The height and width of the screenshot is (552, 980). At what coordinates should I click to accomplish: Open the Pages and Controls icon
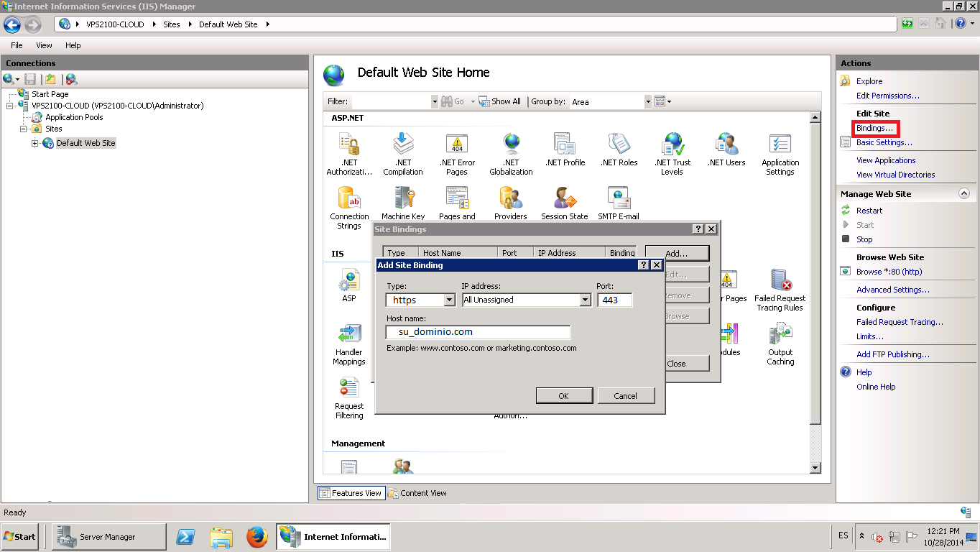coord(457,203)
